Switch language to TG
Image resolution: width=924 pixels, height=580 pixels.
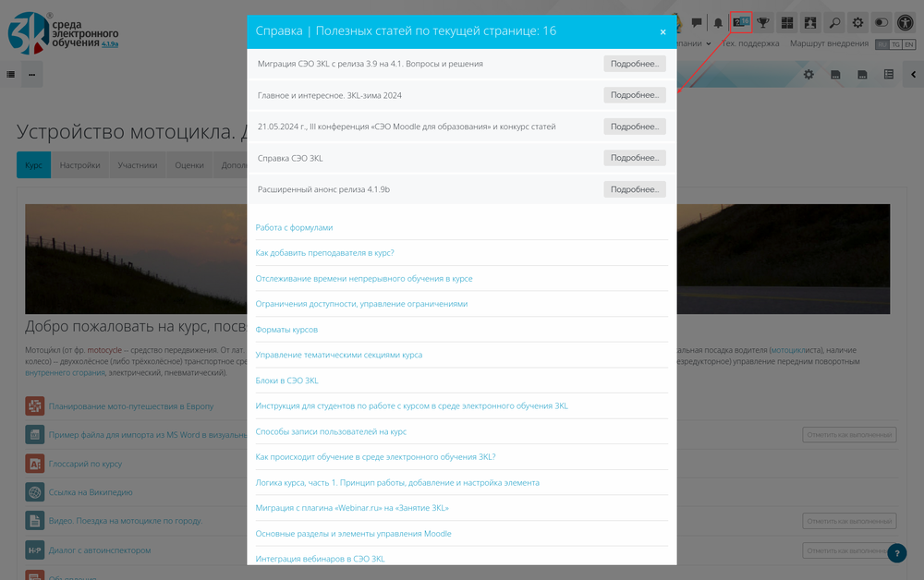point(895,44)
